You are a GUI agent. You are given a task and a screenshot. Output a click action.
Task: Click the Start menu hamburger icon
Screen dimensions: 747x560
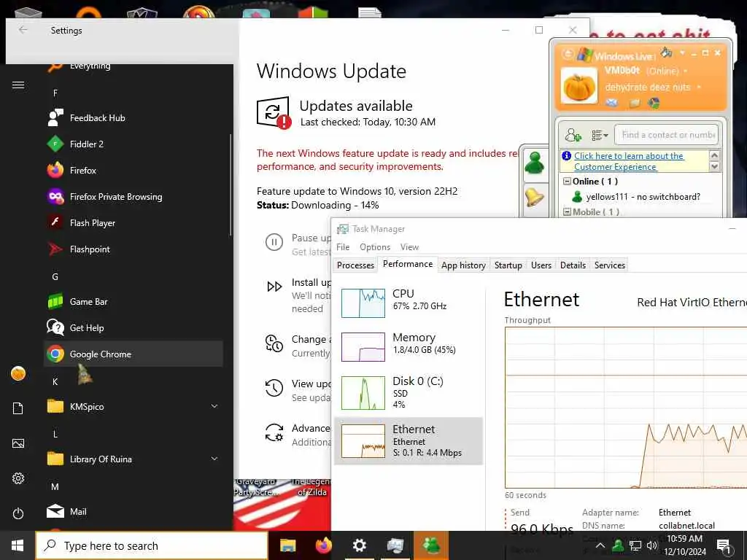[18, 85]
